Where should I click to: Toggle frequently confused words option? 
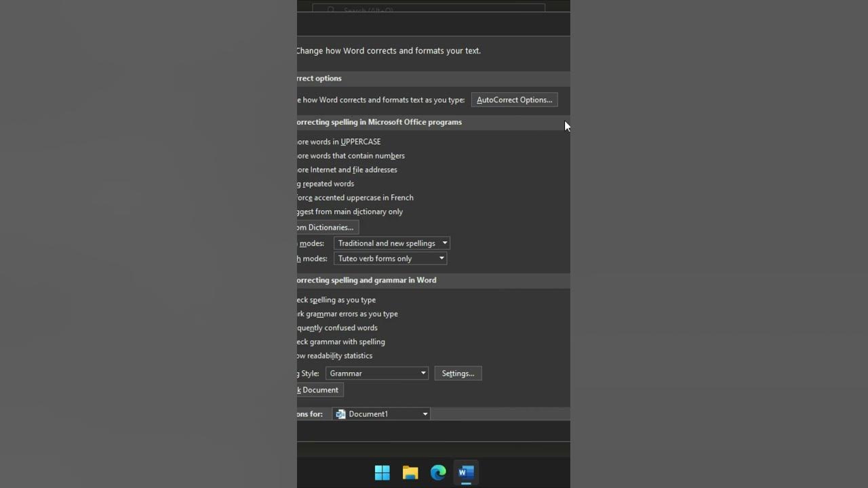(x=337, y=328)
